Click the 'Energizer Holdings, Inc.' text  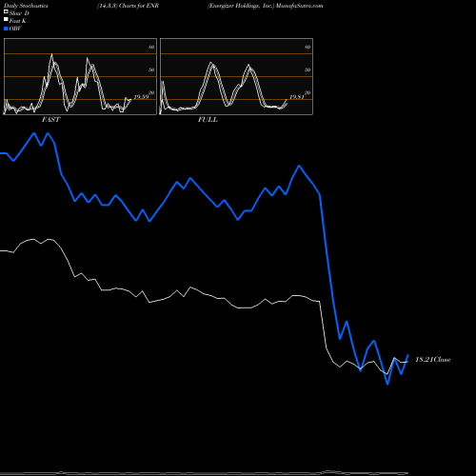(241, 6)
